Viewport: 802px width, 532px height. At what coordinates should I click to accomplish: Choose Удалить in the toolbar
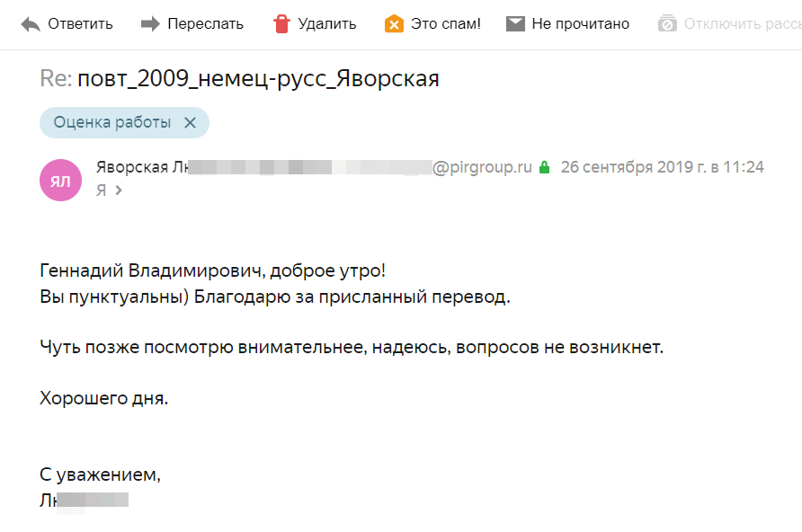click(327, 24)
